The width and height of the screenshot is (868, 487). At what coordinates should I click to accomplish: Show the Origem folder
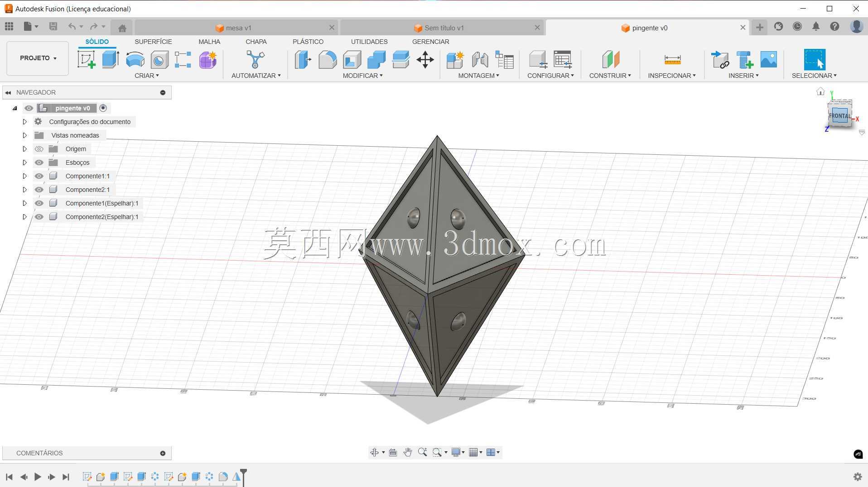point(39,149)
